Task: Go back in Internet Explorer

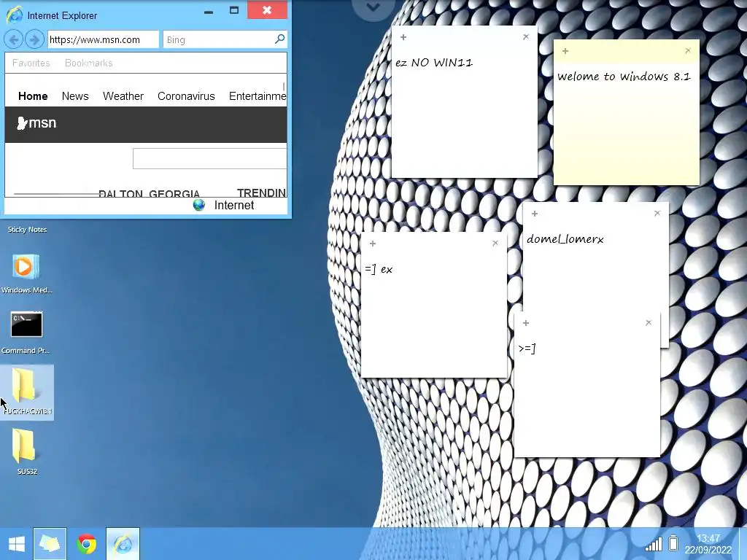Action: coord(14,39)
